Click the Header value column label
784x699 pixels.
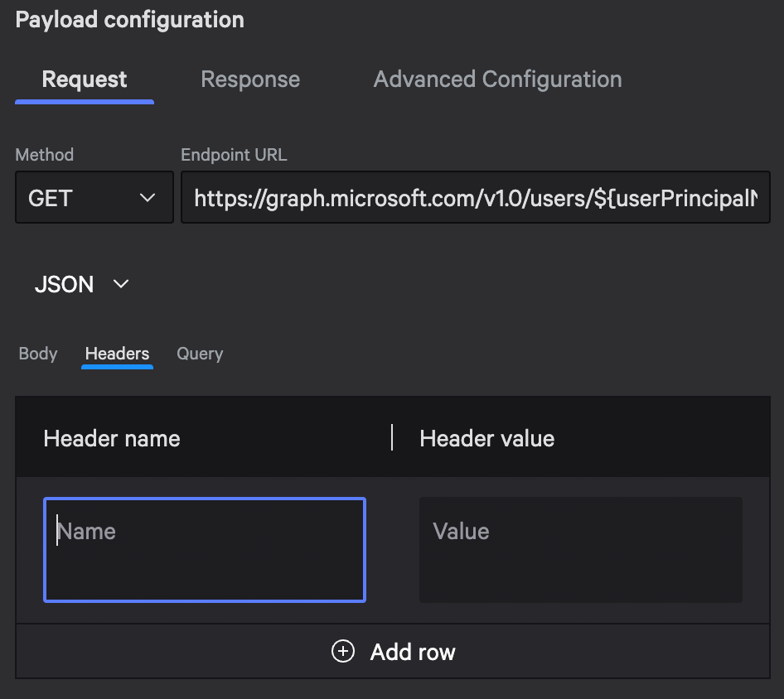pos(486,438)
